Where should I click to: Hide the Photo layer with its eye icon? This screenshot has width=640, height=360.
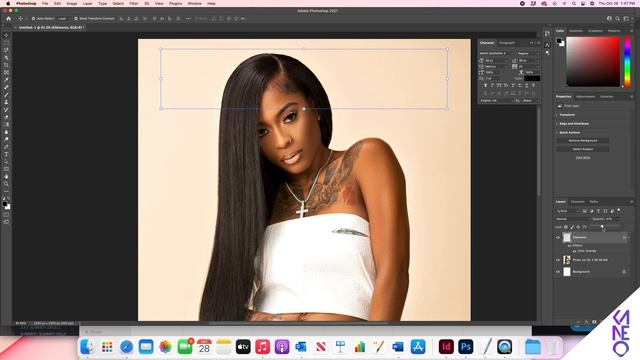point(558,260)
